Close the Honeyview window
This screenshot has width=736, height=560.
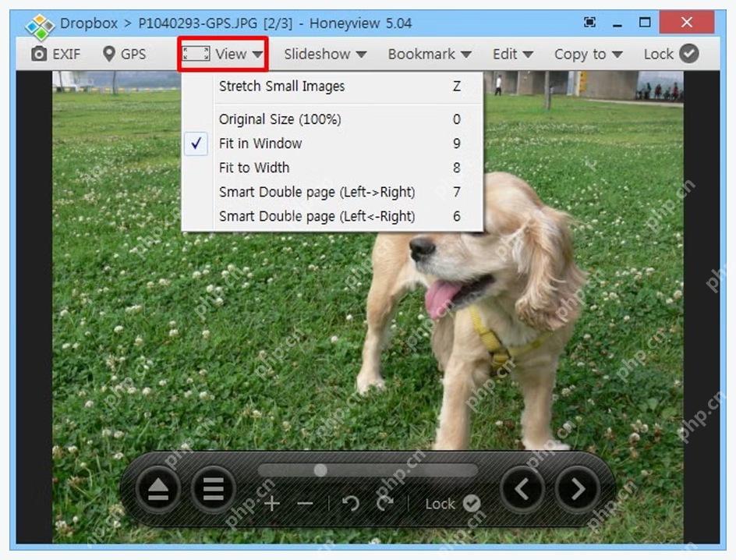[687, 22]
